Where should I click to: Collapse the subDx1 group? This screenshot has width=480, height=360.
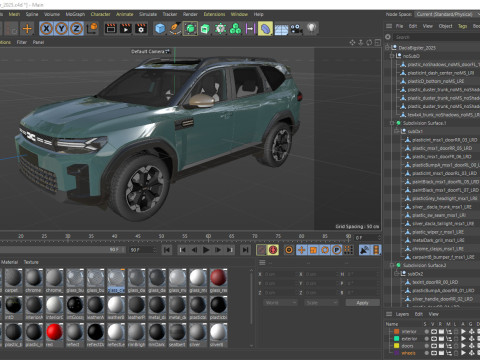pyautogui.click(x=397, y=131)
